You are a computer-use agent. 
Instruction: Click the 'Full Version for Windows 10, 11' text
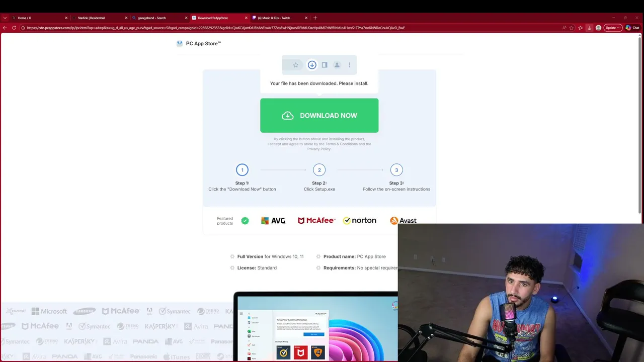[270, 256]
